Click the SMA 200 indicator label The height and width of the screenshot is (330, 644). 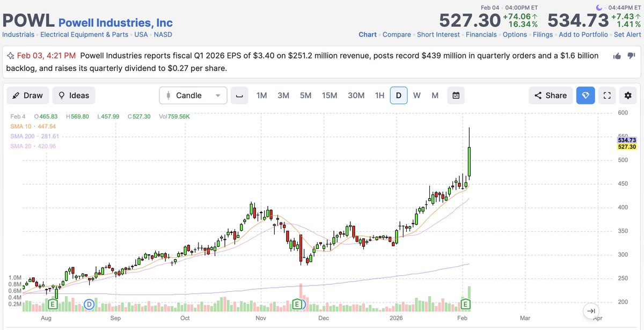pyautogui.click(x=35, y=136)
